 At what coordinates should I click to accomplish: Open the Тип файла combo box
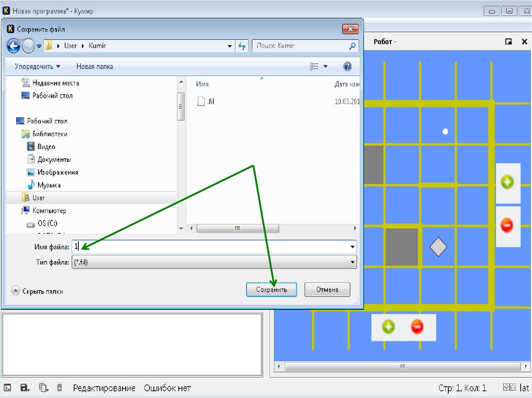coord(214,262)
